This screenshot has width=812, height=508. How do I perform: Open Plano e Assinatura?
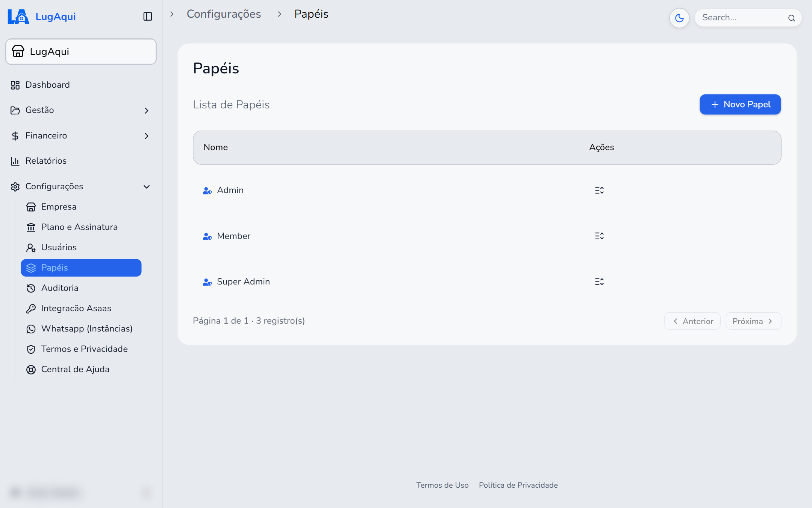(x=81, y=227)
